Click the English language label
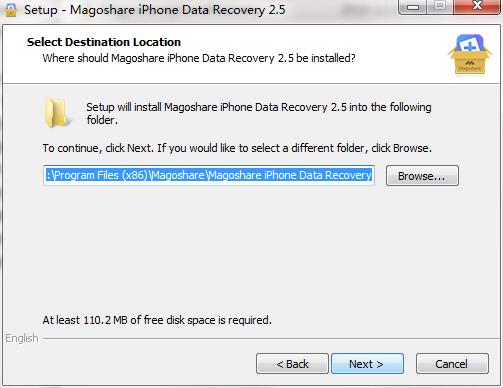The image size is (503, 388). (x=22, y=338)
